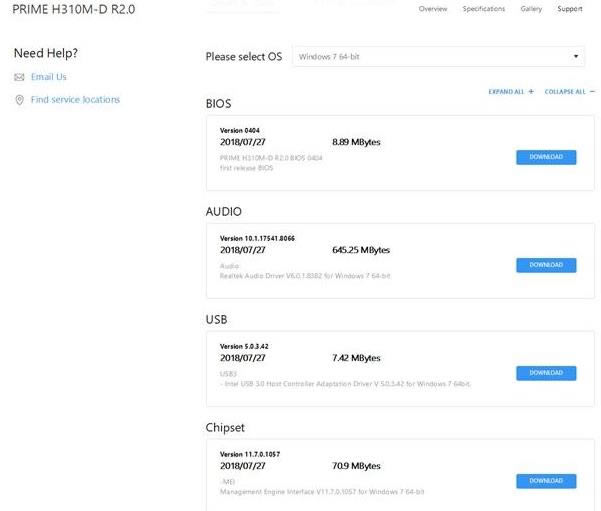The image size is (601, 511).
Task: Open the Find service locations link
Action: tap(75, 100)
